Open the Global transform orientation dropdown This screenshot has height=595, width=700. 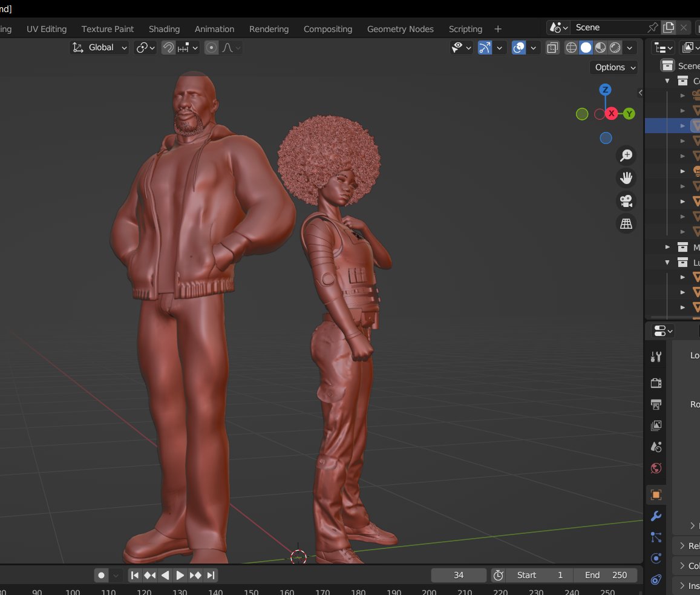pyautogui.click(x=99, y=48)
